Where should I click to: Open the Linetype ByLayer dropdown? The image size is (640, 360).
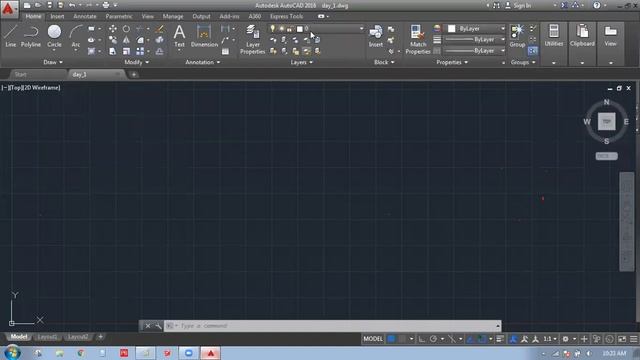tap(502, 51)
